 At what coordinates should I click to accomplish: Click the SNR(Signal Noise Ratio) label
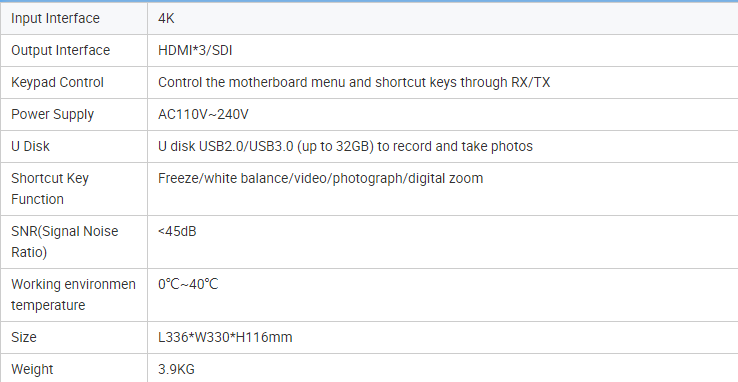point(64,242)
